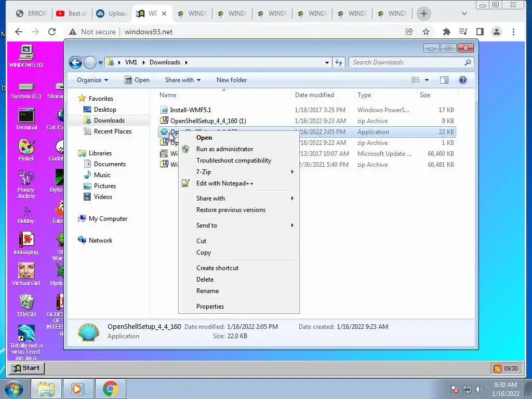Click the Action Center flag tray icon

[x=455, y=389]
